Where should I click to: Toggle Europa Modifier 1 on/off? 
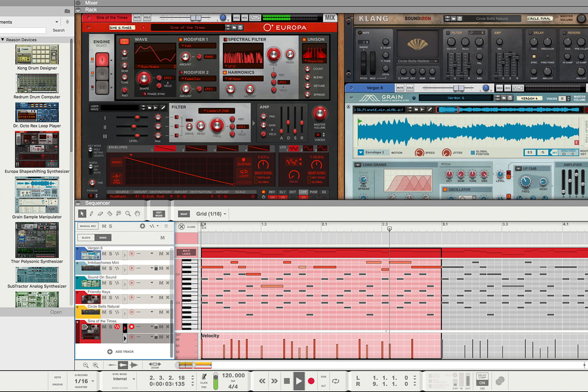(181, 39)
